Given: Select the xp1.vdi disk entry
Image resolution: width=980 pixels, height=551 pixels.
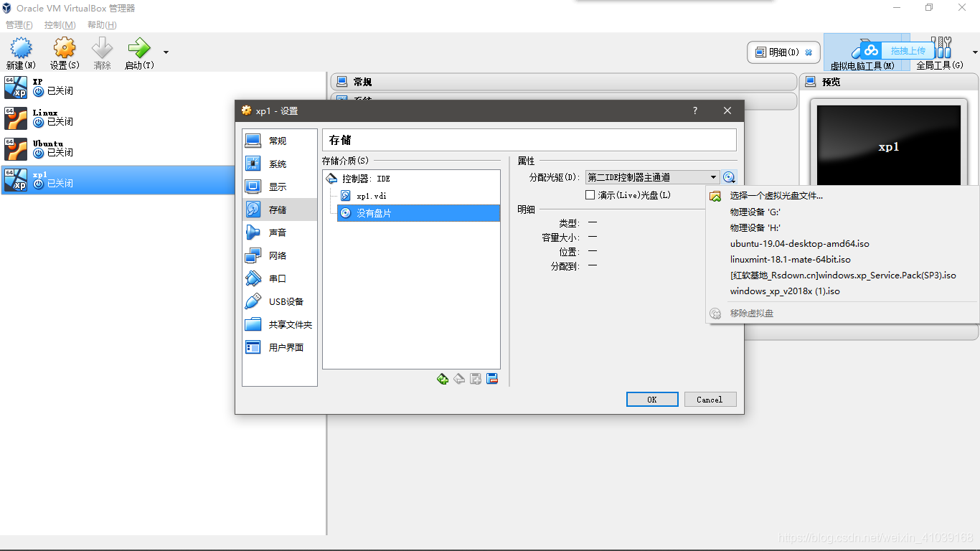Looking at the screenshot, I should [419, 195].
